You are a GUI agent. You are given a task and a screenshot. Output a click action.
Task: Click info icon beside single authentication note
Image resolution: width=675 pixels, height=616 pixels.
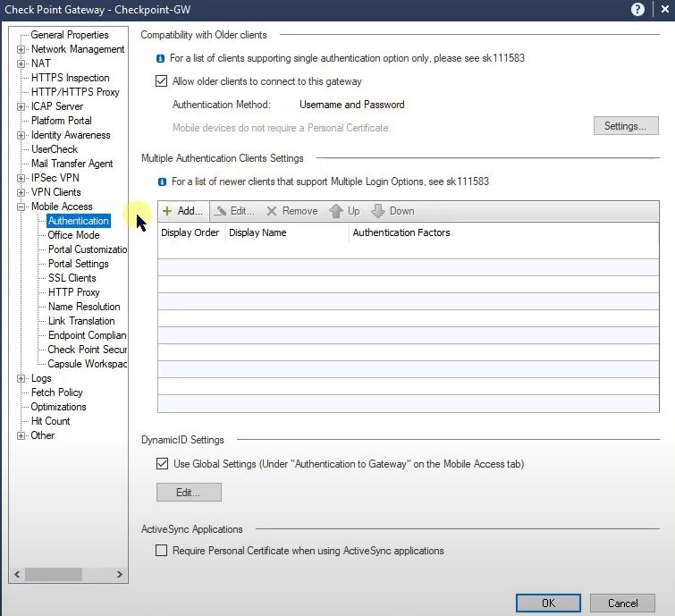(x=160, y=58)
